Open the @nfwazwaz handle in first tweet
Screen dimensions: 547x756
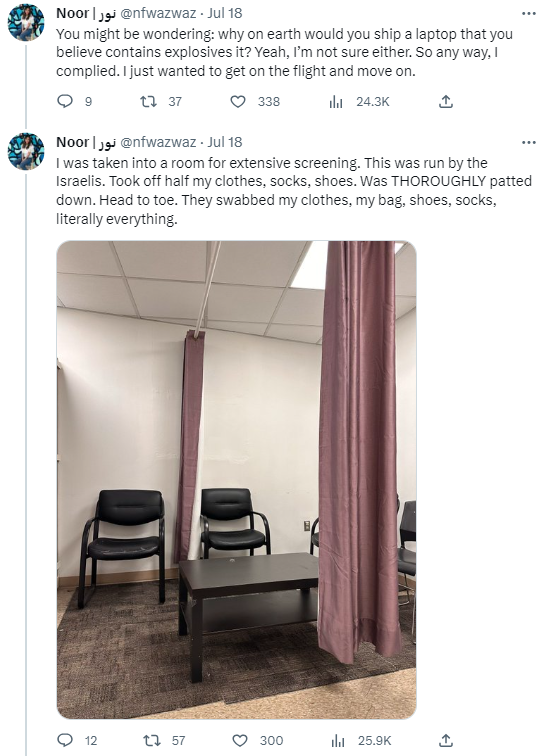pos(158,14)
